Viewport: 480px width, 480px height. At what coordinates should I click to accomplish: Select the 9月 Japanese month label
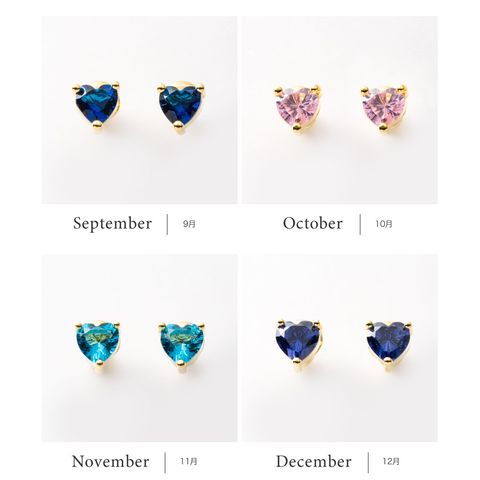(189, 224)
